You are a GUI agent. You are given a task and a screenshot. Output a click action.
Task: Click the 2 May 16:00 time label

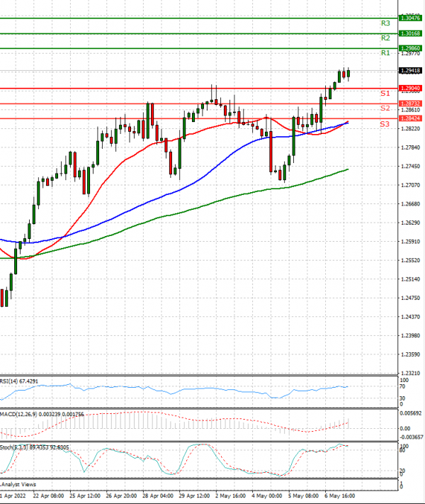(231, 496)
